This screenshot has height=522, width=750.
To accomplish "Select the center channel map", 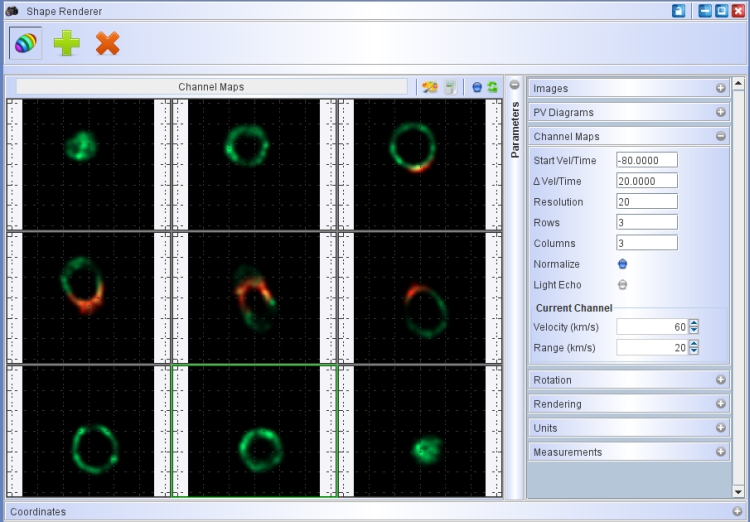I will coord(254,298).
